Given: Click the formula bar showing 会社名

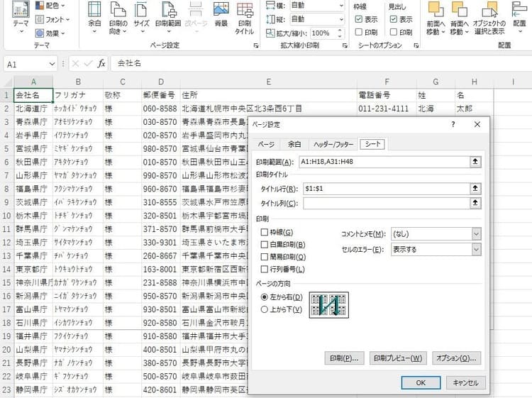Looking at the screenshot, I should 321,63.
